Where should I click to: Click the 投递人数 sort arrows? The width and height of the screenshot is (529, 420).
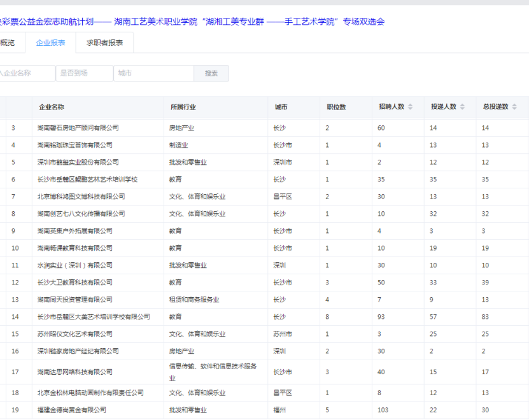(463, 107)
